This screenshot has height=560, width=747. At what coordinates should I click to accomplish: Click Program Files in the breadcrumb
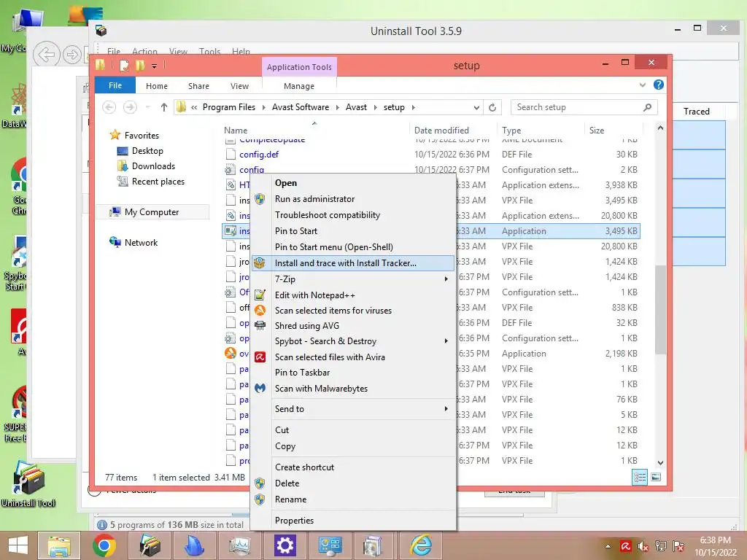pyautogui.click(x=228, y=107)
